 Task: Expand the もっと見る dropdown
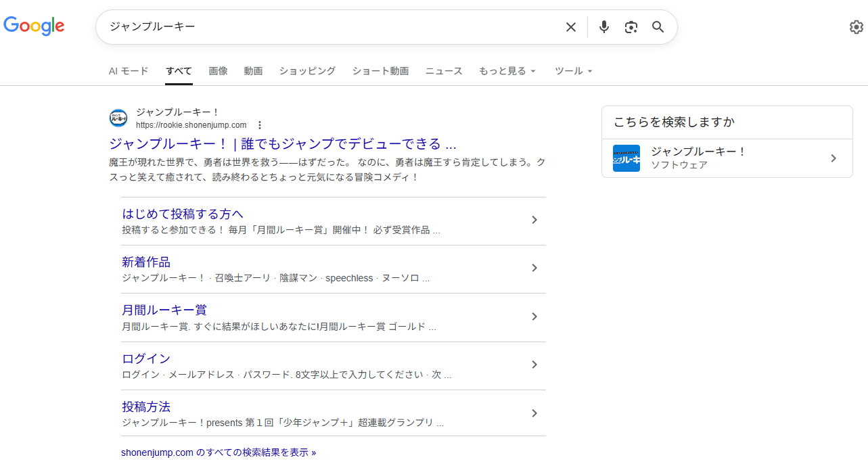pos(507,71)
